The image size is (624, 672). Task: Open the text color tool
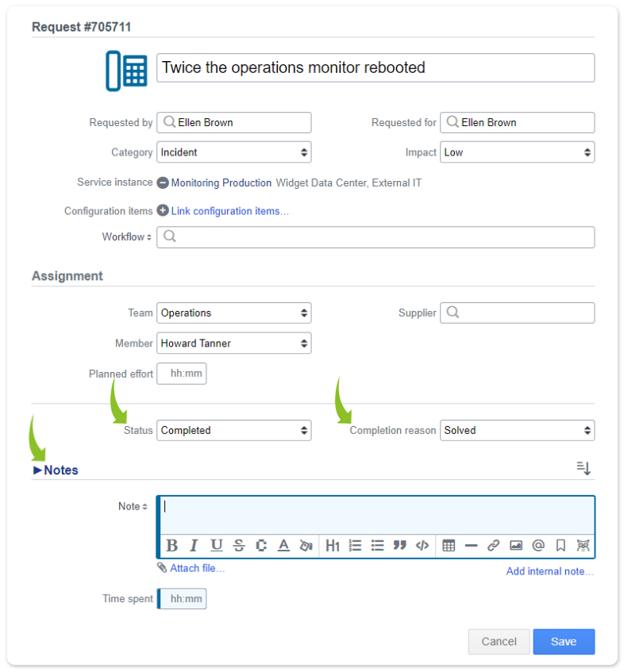(283, 546)
